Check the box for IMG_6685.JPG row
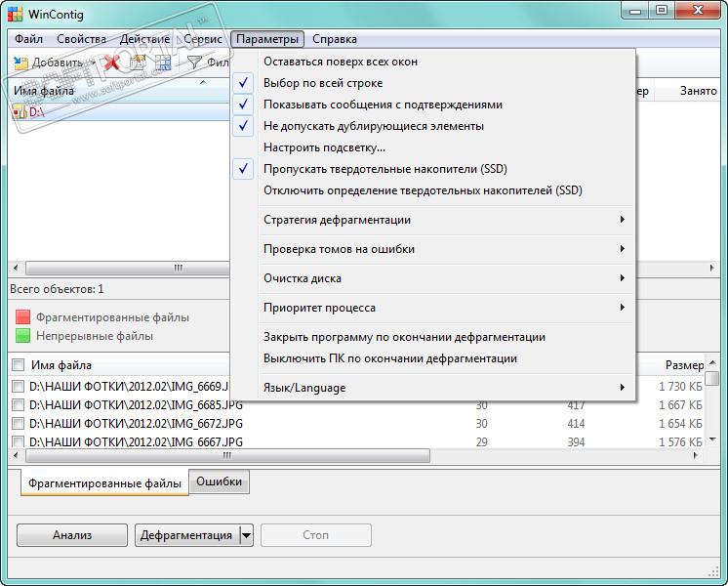This screenshot has width=728, height=586. (19, 404)
